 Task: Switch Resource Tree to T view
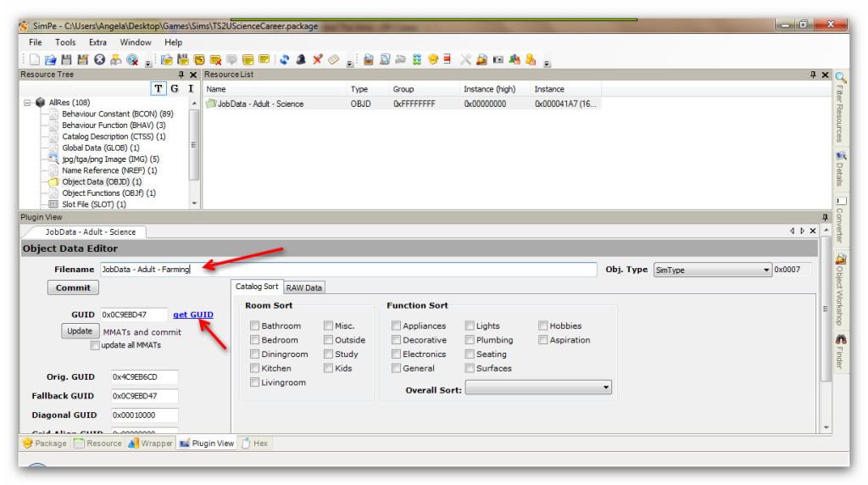159,88
